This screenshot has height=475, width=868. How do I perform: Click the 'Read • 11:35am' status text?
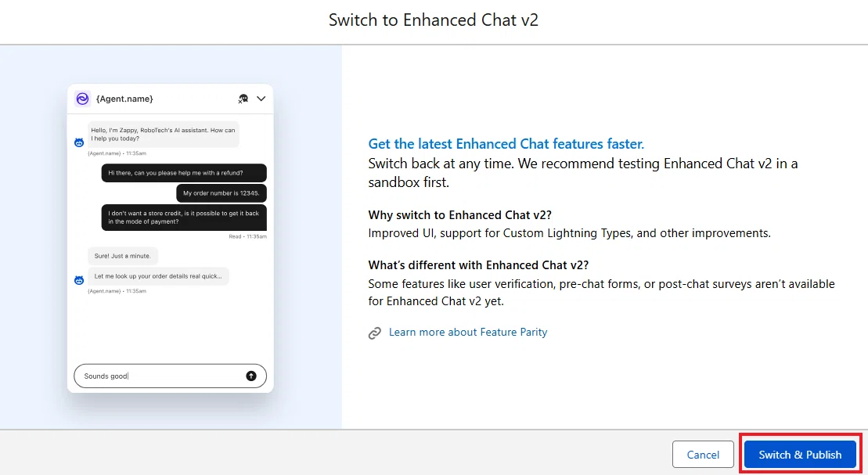pos(247,236)
